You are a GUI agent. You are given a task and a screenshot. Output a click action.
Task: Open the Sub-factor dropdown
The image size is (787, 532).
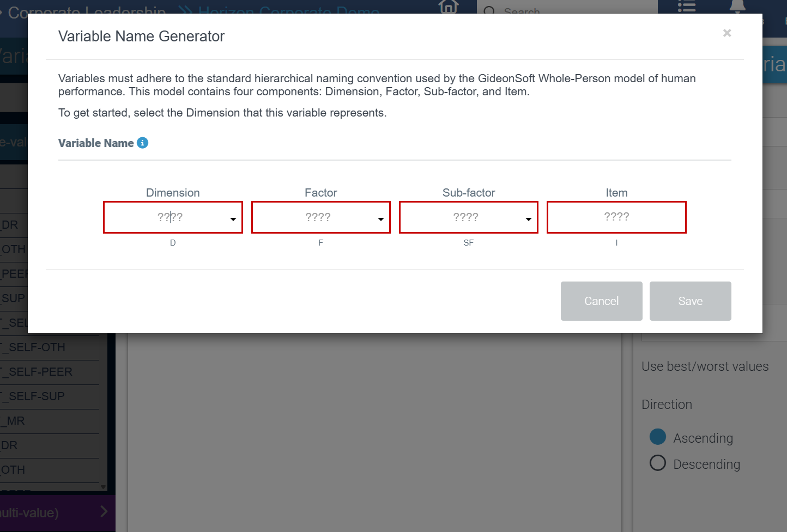pyautogui.click(x=468, y=217)
